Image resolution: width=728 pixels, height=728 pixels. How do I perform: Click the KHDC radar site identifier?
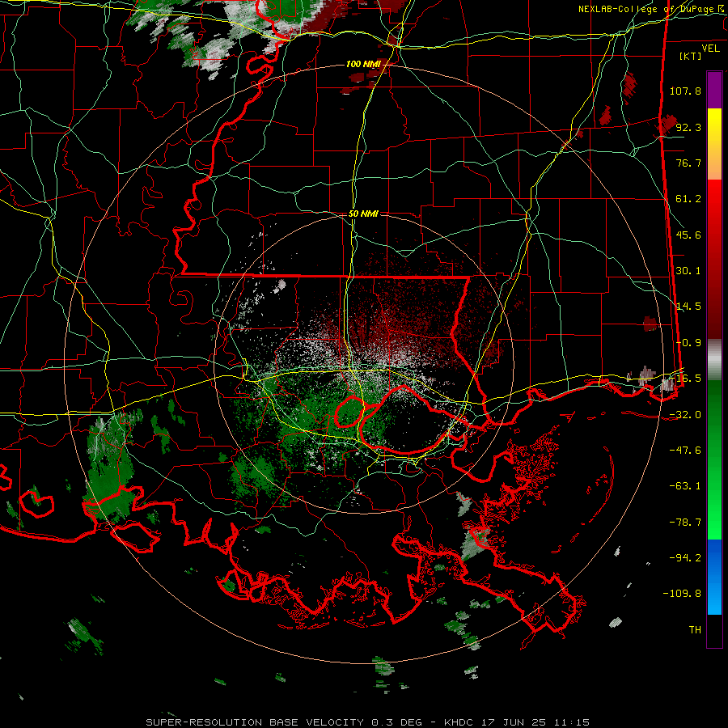[459, 722]
